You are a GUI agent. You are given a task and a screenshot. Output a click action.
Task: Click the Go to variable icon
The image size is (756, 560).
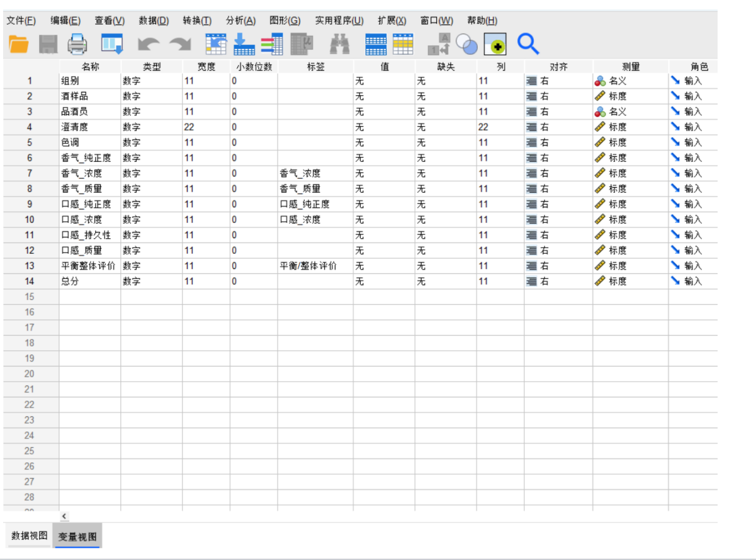244,44
